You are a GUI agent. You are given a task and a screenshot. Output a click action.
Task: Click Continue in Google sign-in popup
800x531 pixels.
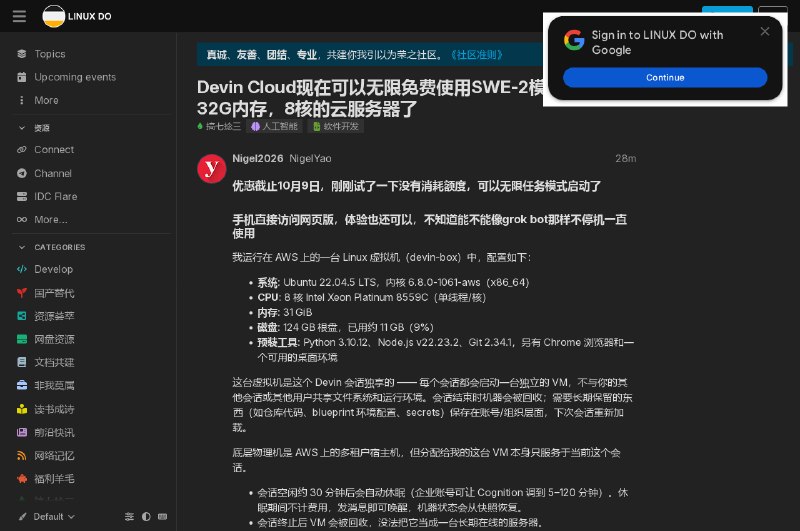[x=665, y=78]
